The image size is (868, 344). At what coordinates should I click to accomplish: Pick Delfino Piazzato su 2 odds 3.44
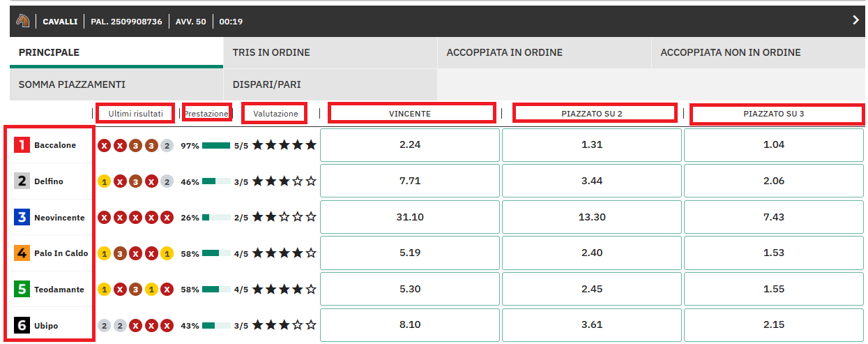[592, 181]
